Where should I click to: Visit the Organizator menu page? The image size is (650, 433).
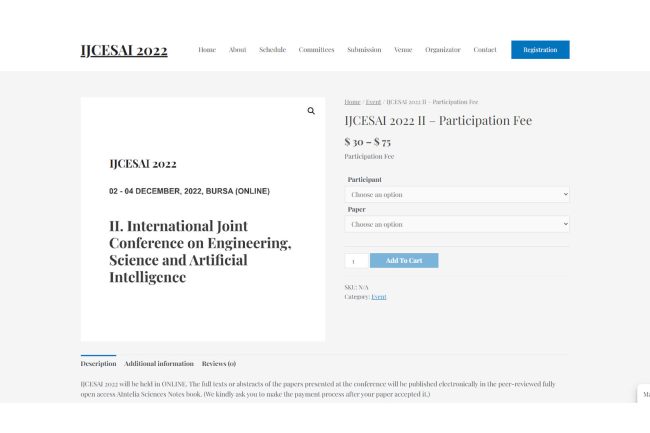[442, 50]
